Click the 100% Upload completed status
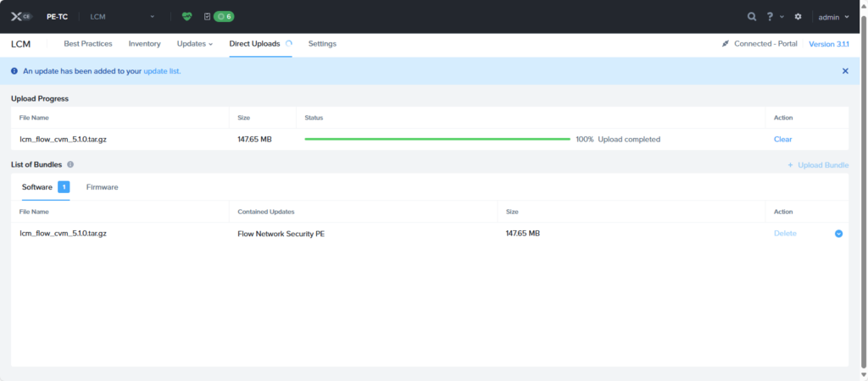This screenshot has height=381, width=868. coord(618,140)
